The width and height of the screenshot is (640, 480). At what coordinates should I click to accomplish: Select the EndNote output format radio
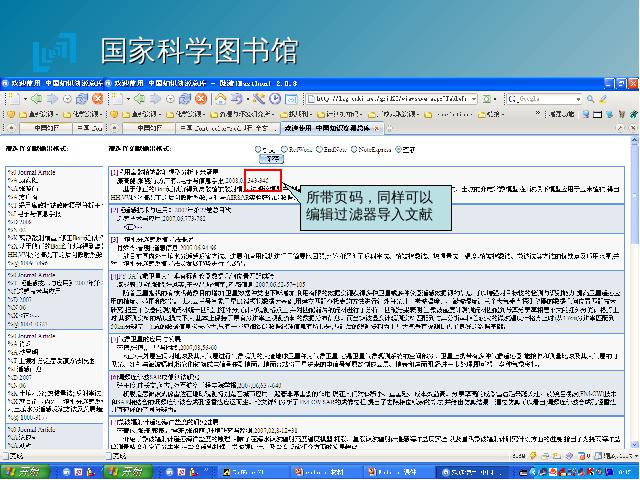(x=319, y=149)
